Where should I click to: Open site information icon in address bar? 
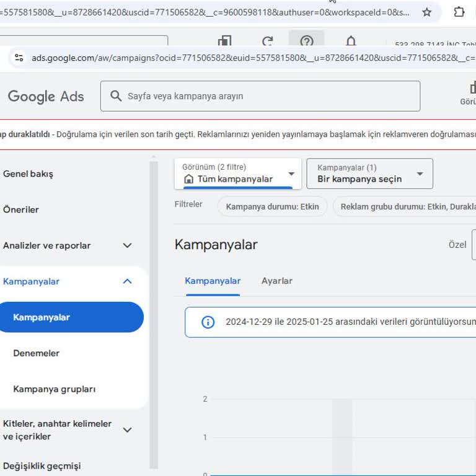[x=19, y=58]
